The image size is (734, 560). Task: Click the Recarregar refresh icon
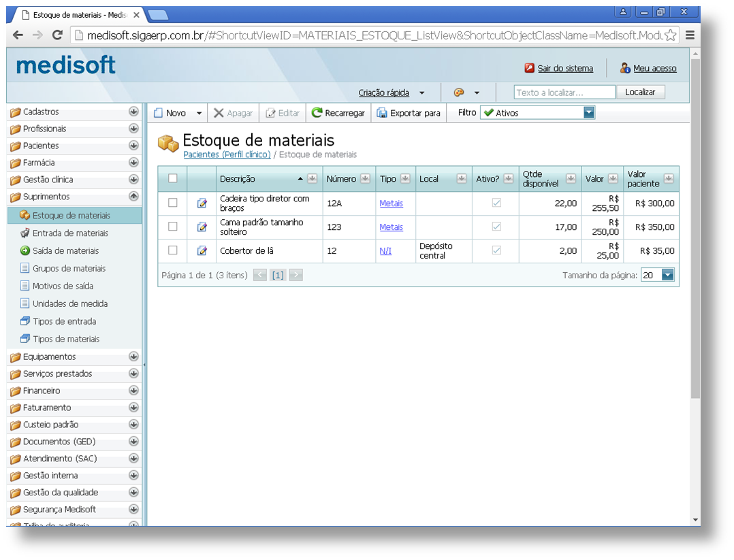317,113
